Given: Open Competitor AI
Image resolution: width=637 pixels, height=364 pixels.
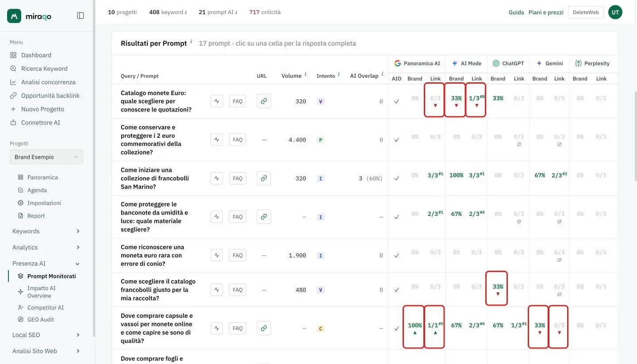Looking at the screenshot, I should click(45, 307).
